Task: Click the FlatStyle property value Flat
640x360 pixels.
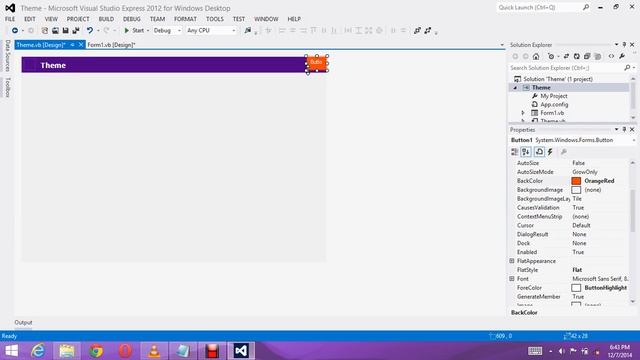Action: tap(577, 270)
